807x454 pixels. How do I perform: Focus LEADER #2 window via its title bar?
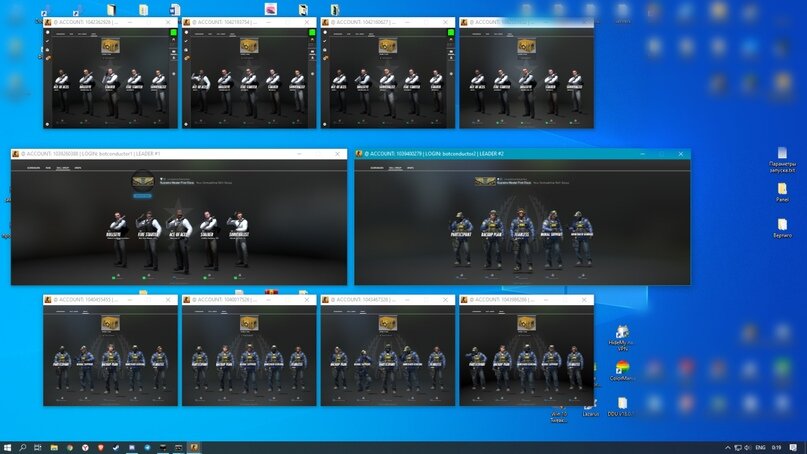point(522,154)
